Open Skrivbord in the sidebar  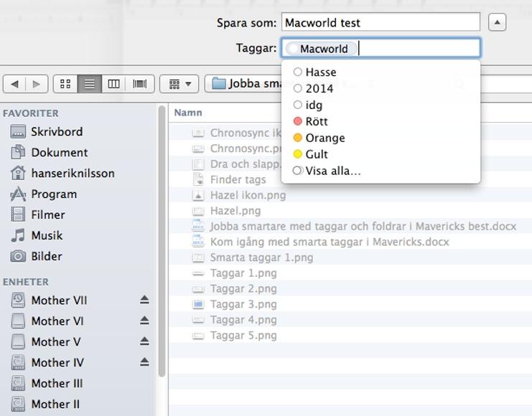pos(56,132)
